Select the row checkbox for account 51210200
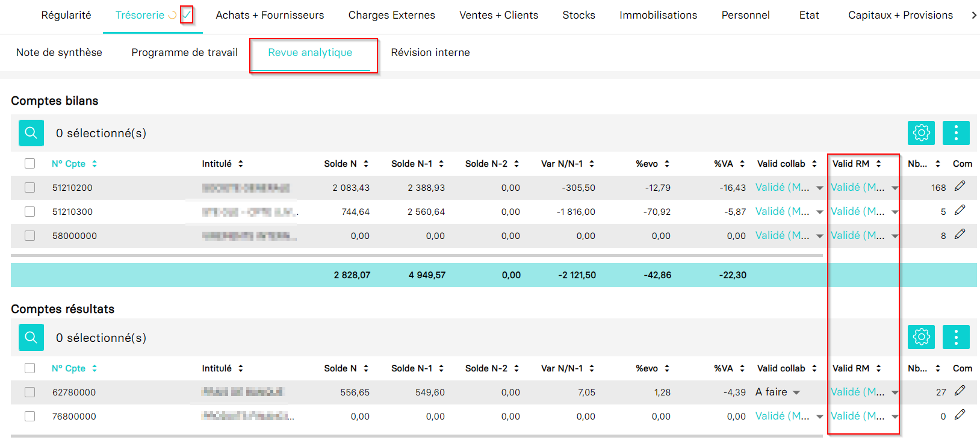 tap(30, 187)
